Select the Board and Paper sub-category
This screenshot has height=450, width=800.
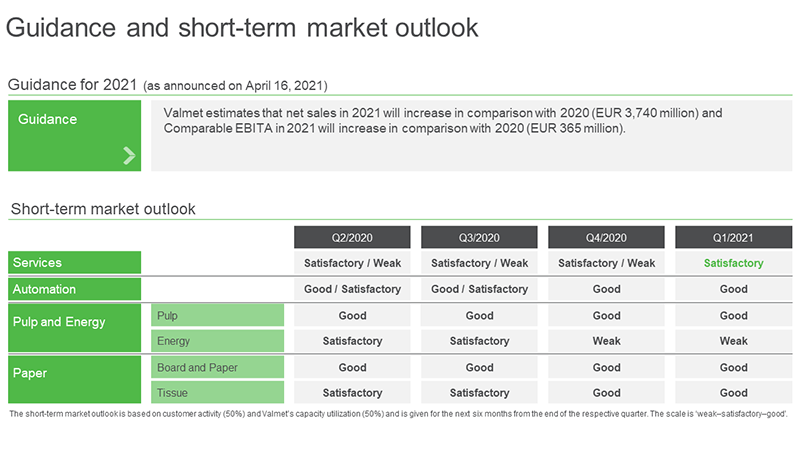[217, 367]
